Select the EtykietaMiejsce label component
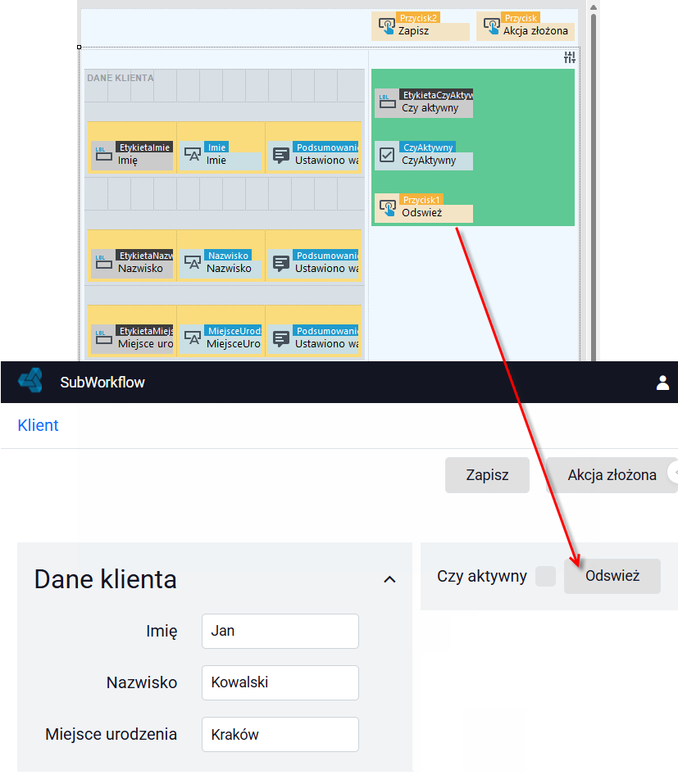 click(132, 338)
